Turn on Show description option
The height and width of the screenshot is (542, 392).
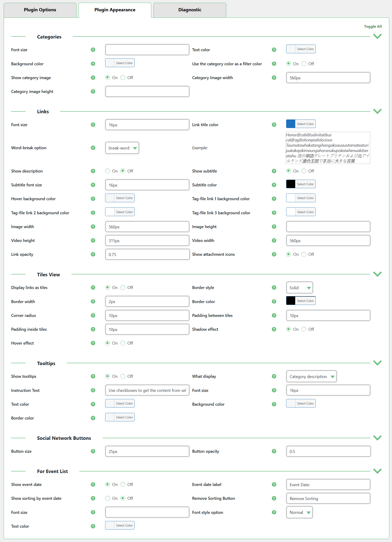107,171
